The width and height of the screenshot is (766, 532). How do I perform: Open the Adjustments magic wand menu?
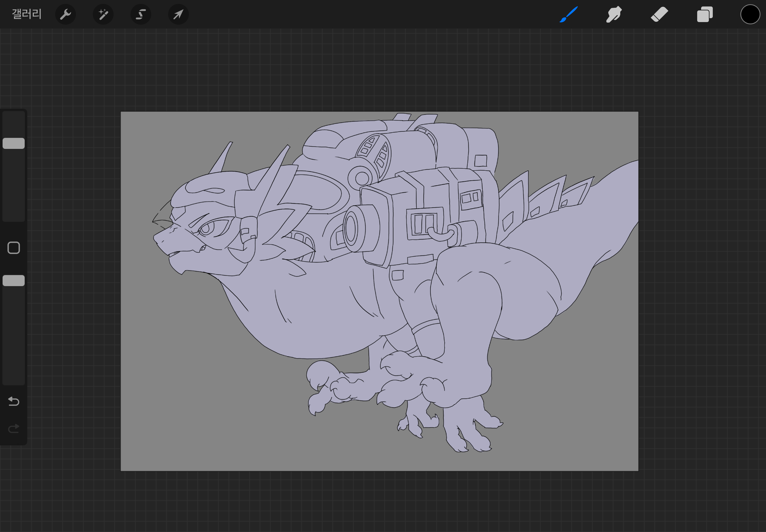pos(103,14)
